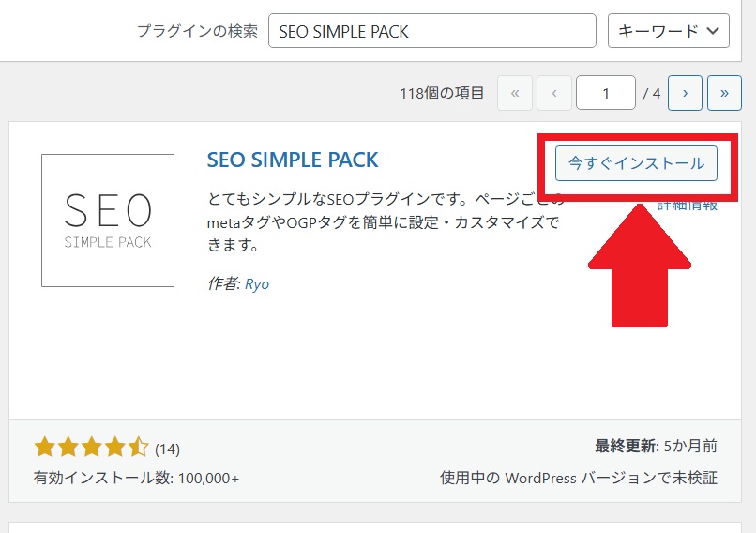Click the 118個の項目 item count text

pyautogui.click(x=442, y=93)
